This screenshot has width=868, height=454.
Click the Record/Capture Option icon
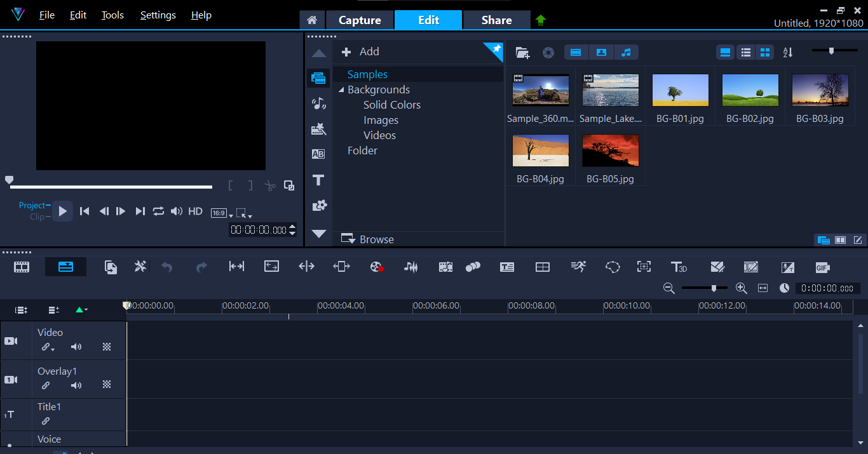tap(377, 267)
